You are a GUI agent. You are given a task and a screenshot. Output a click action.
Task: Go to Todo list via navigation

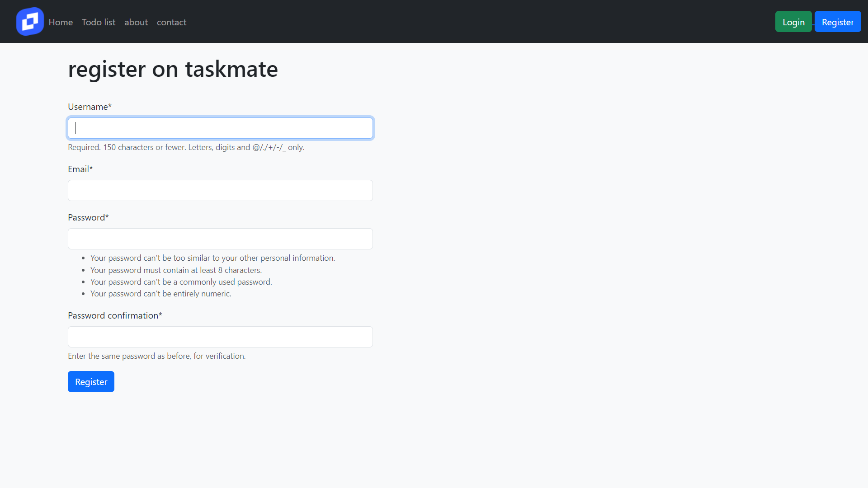[98, 22]
